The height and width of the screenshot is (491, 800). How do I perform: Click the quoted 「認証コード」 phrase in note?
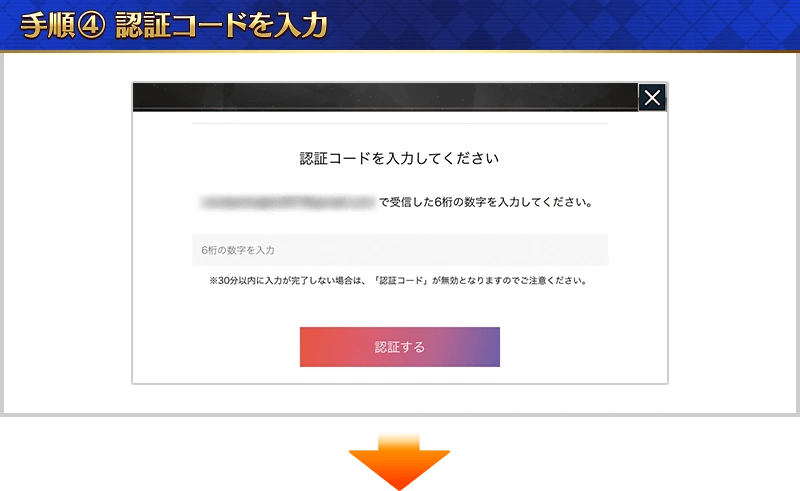[401, 281]
